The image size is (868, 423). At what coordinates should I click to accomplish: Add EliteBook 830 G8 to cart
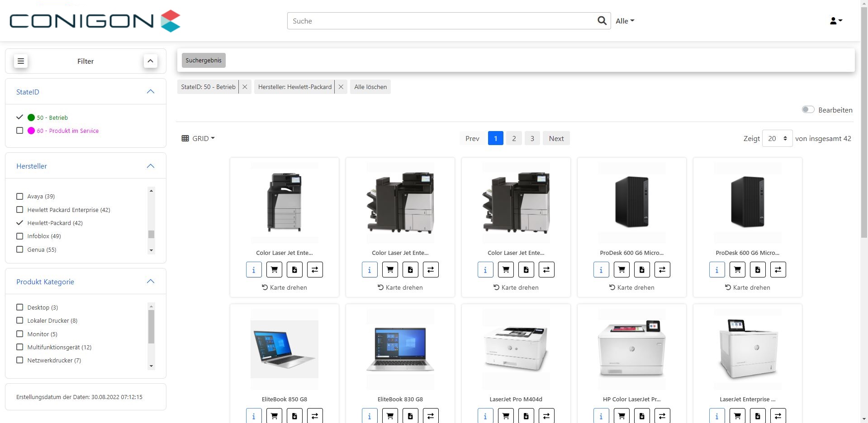click(x=390, y=416)
